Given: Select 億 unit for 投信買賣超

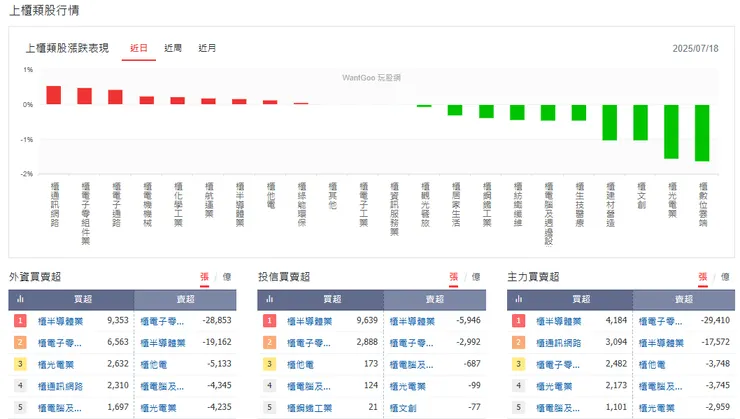Looking at the screenshot, I should click(x=476, y=277).
